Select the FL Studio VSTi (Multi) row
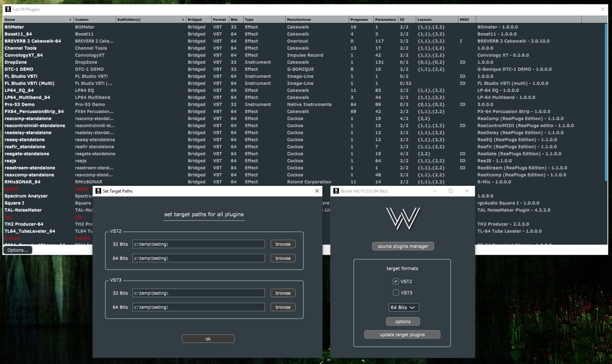This screenshot has width=612, height=364. click(x=304, y=83)
